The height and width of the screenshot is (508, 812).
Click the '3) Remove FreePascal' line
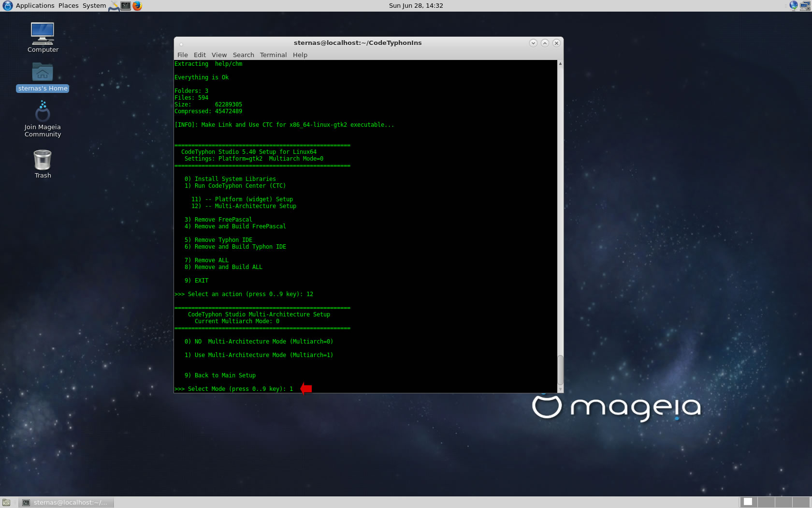click(218, 220)
